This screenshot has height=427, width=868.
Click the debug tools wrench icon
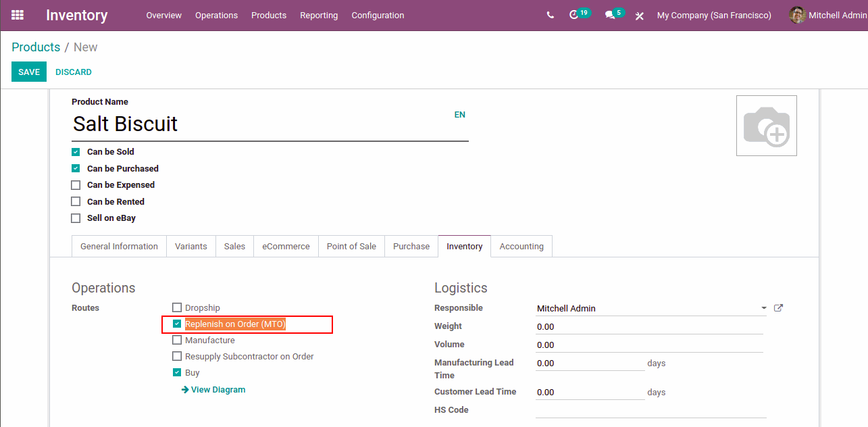click(x=639, y=16)
